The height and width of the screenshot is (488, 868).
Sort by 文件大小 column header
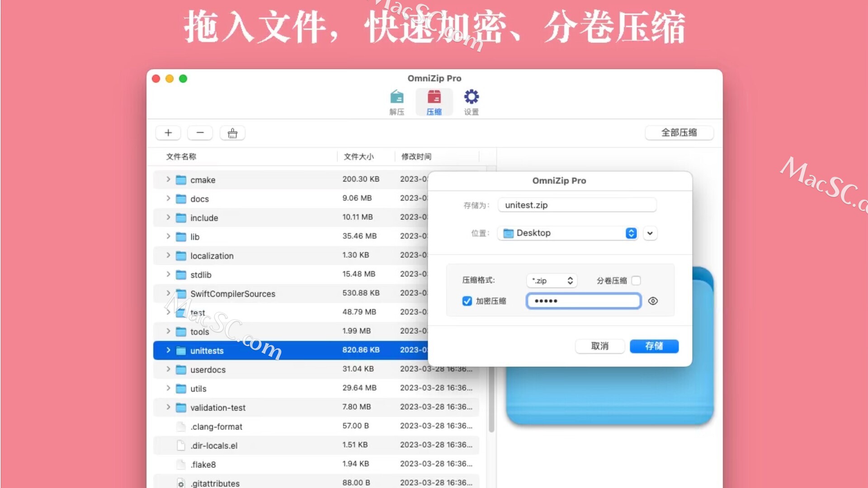359,156
